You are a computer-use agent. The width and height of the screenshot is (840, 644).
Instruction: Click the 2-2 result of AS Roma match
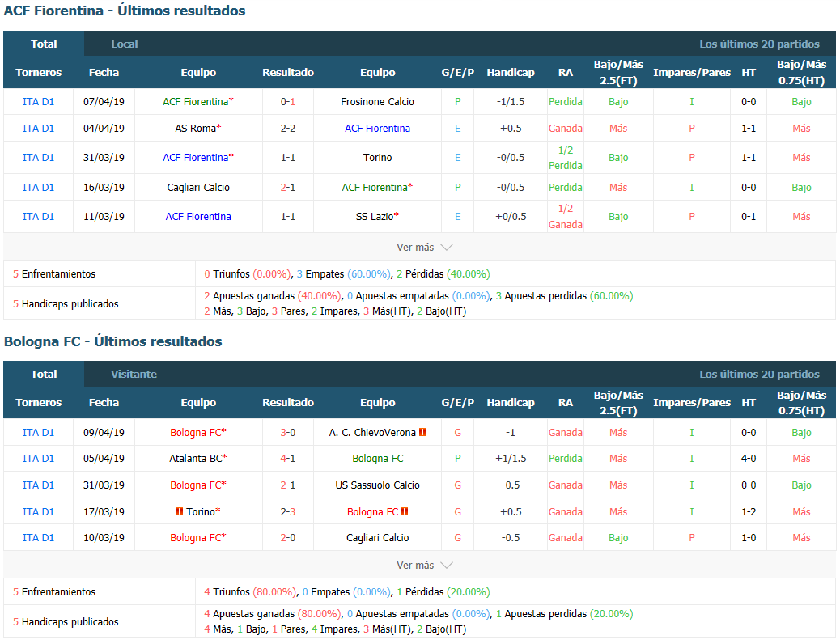pos(288,128)
